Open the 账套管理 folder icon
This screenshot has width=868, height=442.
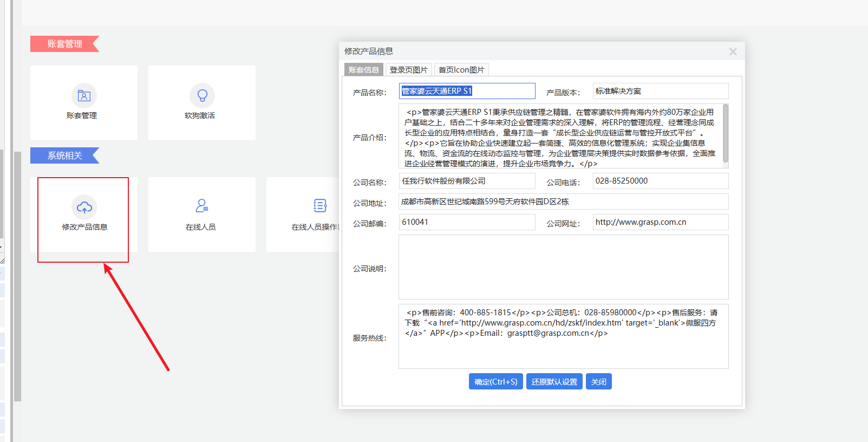(84, 96)
